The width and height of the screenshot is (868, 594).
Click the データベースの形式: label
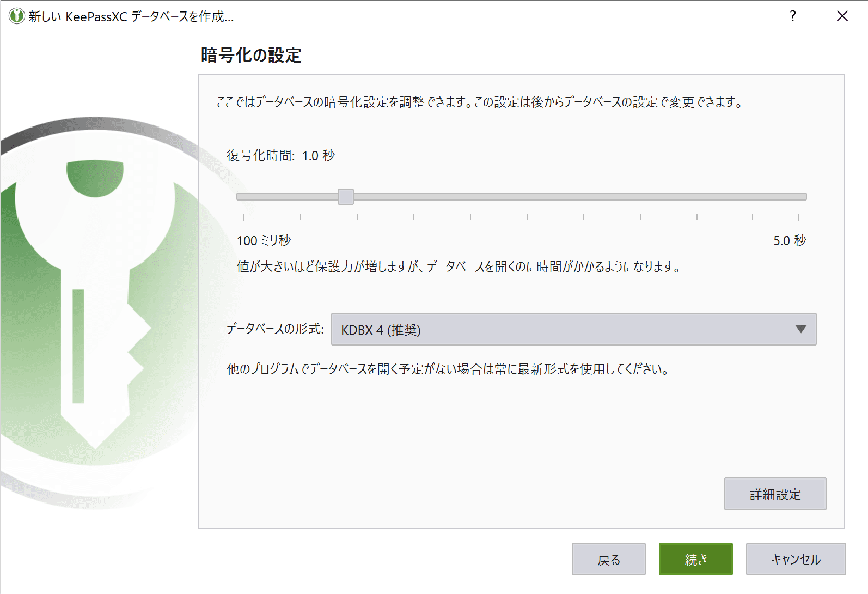click(x=275, y=329)
